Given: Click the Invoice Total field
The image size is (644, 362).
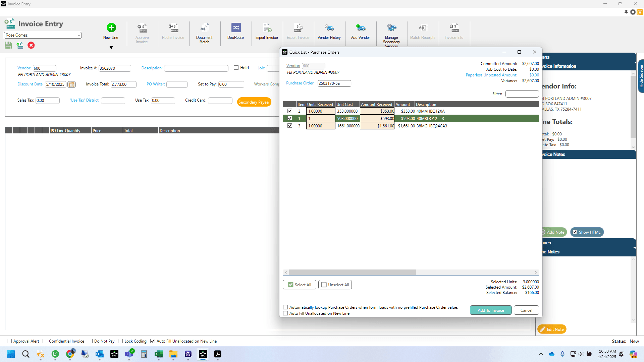Looking at the screenshot, I should pyautogui.click(x=123, y=84).
